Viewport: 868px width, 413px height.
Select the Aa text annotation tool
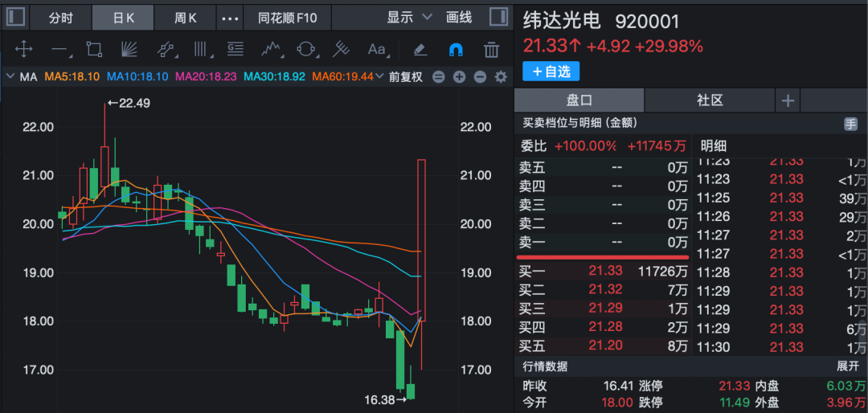378,50
